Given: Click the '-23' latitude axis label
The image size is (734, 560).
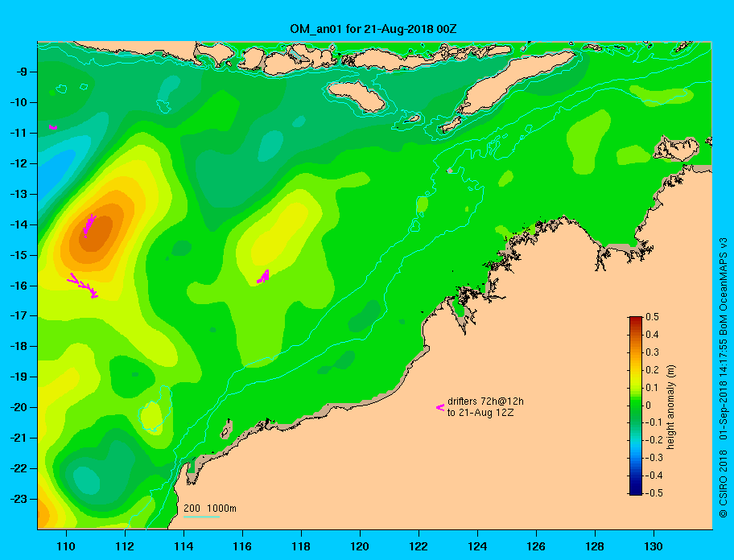Looking at the screenshot, I should 19,499.
